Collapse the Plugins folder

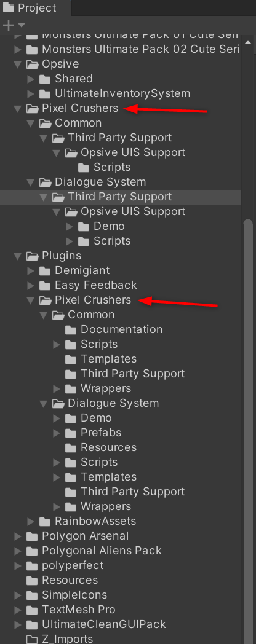(17, 256)
